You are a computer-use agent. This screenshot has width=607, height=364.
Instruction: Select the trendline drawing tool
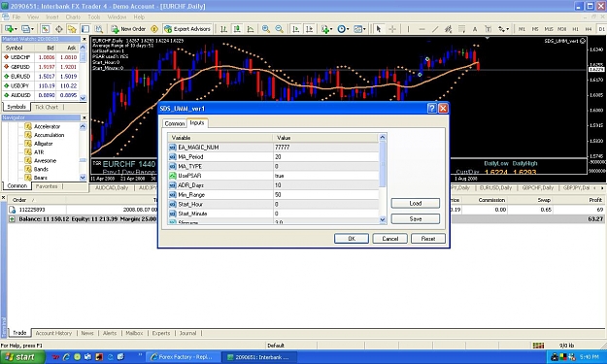coord(435,29)
